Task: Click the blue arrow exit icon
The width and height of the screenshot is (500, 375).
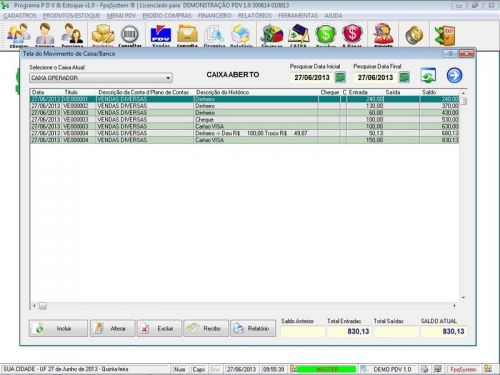Action: [x=454, y=75]
